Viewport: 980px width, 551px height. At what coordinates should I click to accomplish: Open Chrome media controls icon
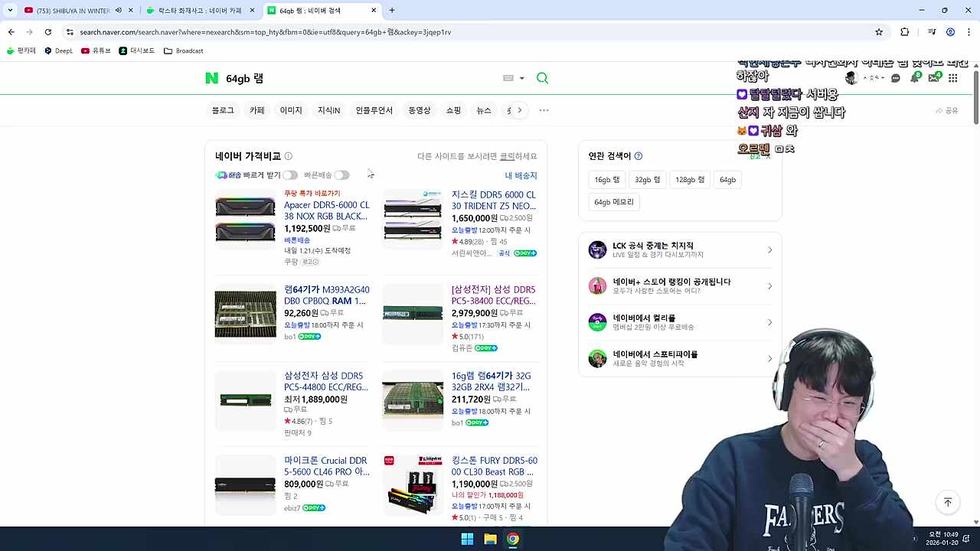pos(932,32)
